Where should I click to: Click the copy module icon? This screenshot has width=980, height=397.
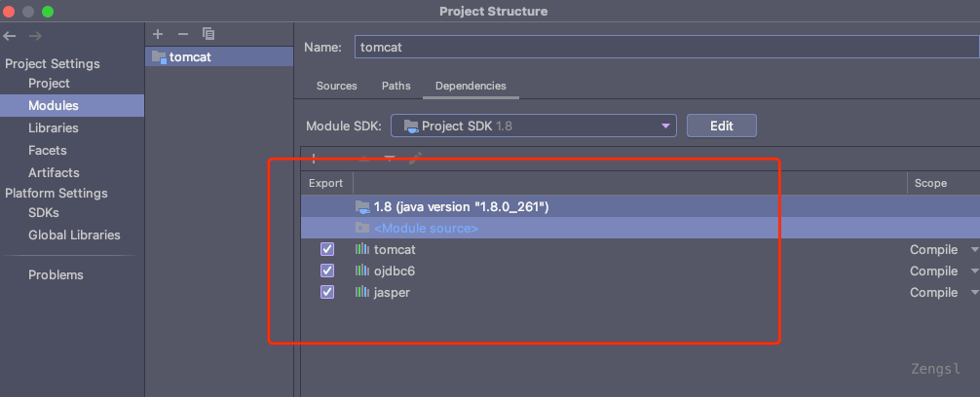click(207, 34)
